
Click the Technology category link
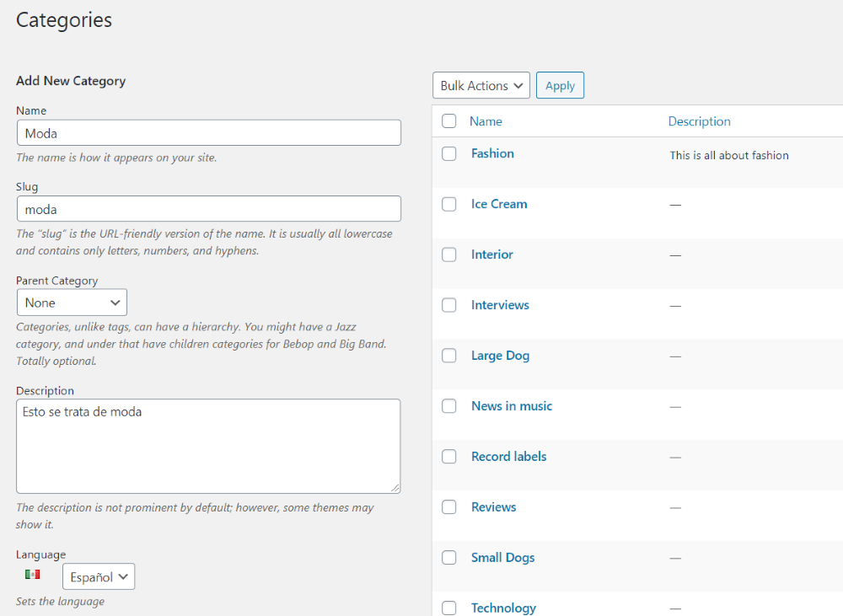tap(503, 608)
